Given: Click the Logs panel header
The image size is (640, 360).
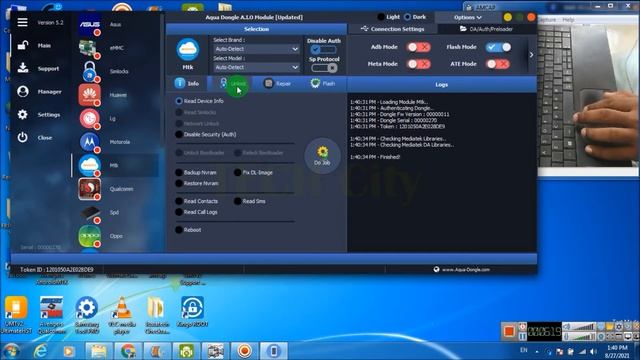Looking at the screenshot, I should click(442, 84).
